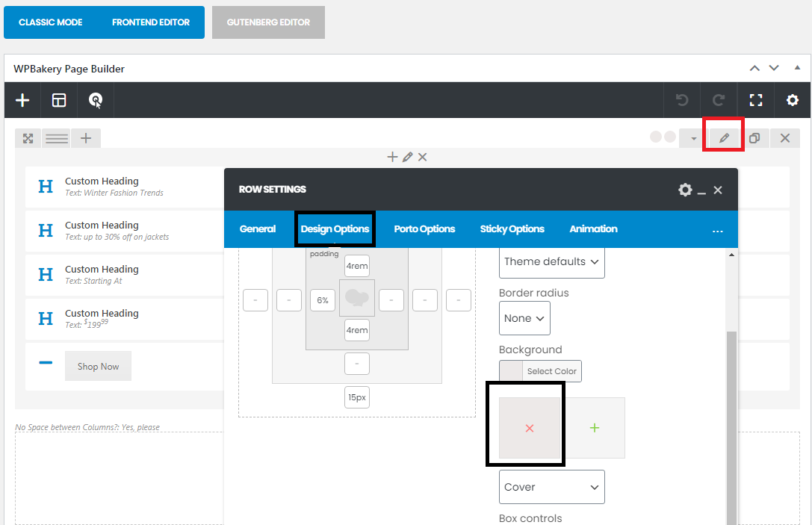Select Winter Fashion Trends Custom Heading element

point(124,187)
